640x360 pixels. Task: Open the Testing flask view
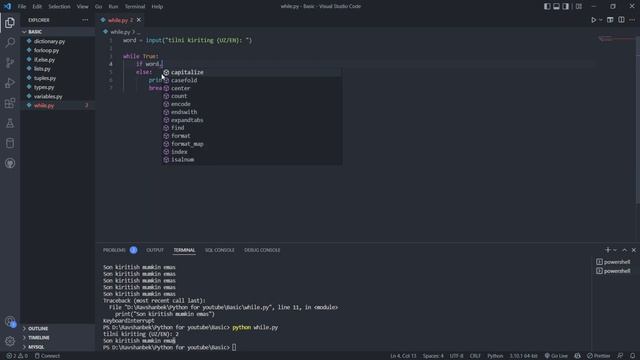10,123
